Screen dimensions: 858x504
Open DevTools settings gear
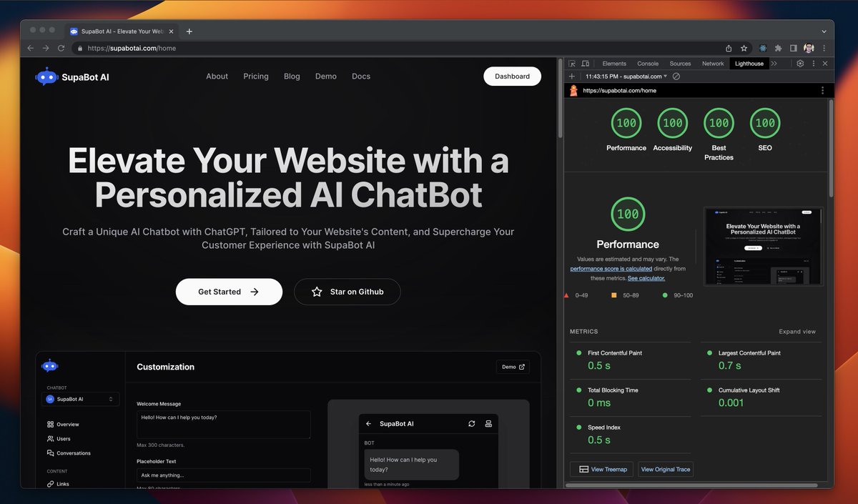coord(800,64)
